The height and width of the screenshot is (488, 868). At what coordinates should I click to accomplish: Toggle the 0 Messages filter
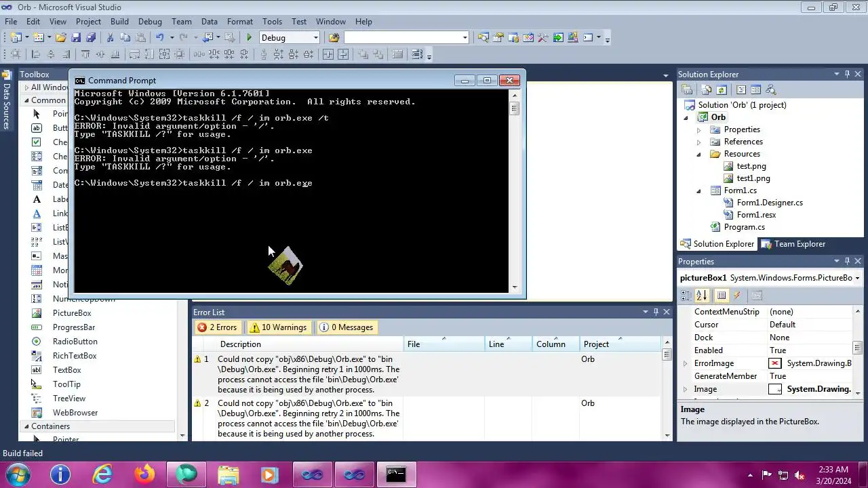point(347,327)
